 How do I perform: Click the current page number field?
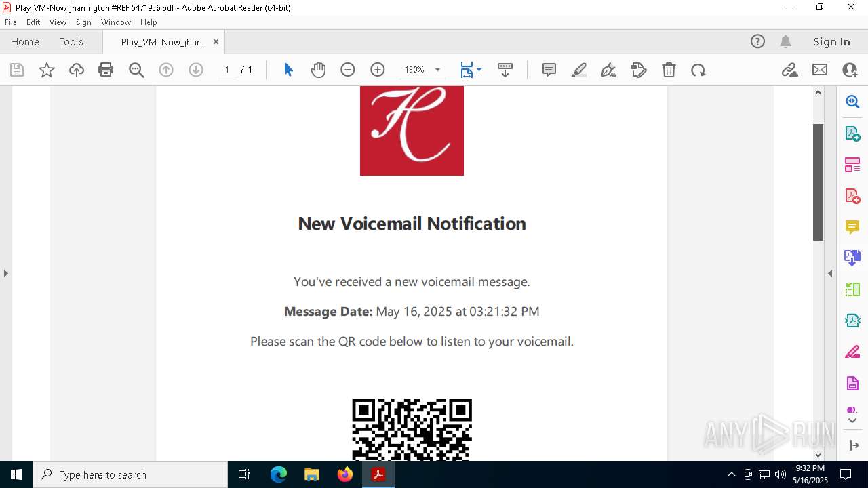pyautogui.click(x=226, y=70)
